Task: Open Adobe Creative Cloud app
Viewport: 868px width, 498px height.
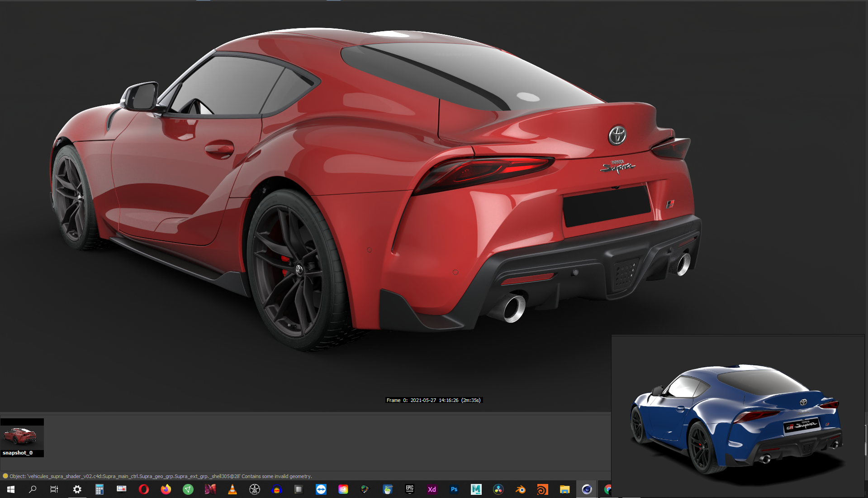Action: (x=343, y=489)
